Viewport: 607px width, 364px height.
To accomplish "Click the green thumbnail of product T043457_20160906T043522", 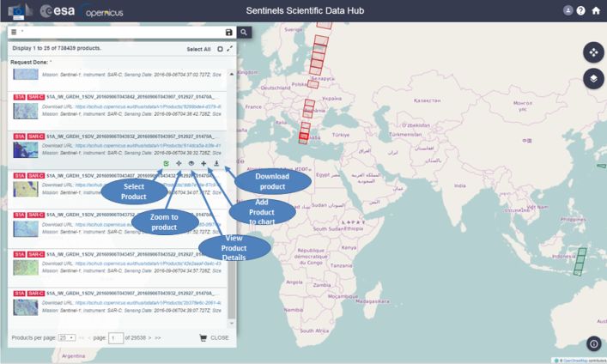I will pos(26,268).
